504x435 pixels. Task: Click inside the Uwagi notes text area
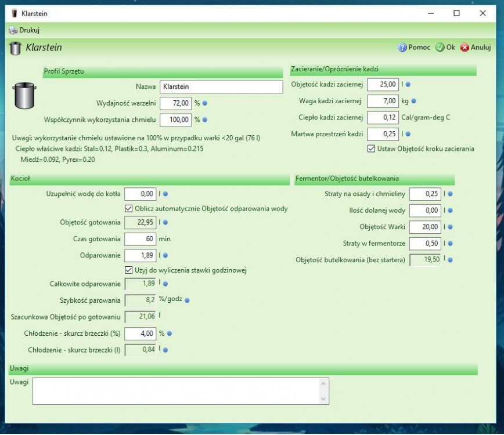177,390
